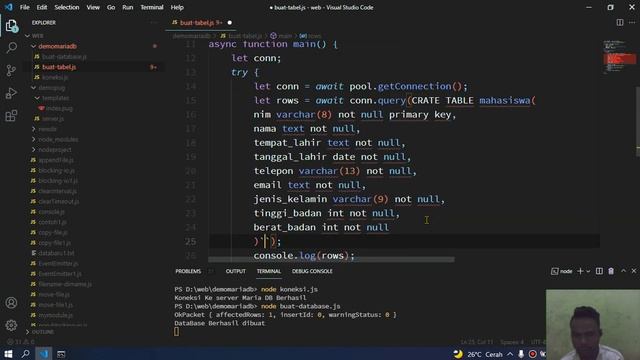Split the terminal panel
Viewport: 640px width, 360px height.
(x=599, y=271)
